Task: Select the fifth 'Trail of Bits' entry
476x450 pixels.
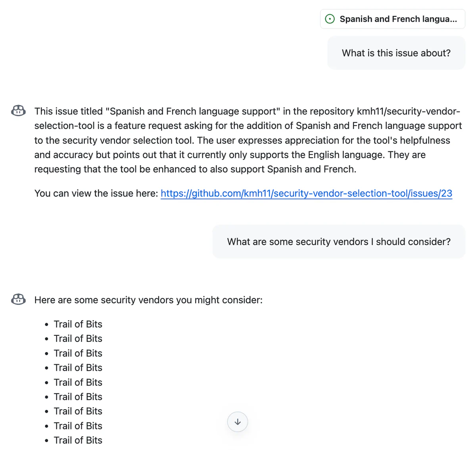Action: (78, 382)
